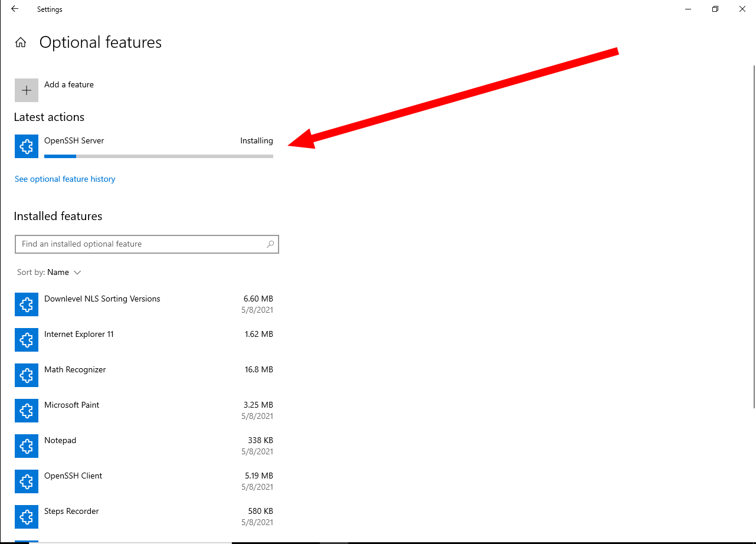Restore down the Settings window

(715, 9)
